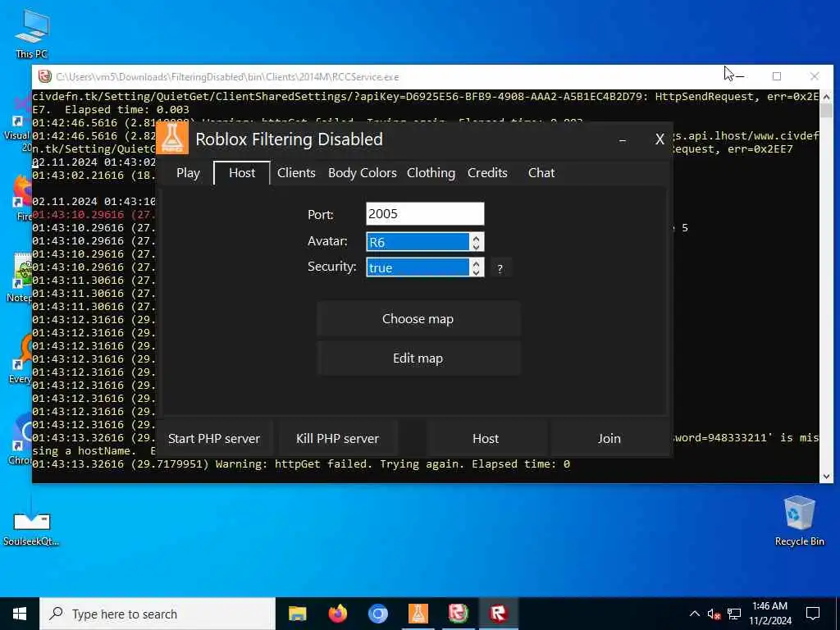Click the taskbar search box
The height and width of the screenshot is (630, 840).
[x=157, y=614]
